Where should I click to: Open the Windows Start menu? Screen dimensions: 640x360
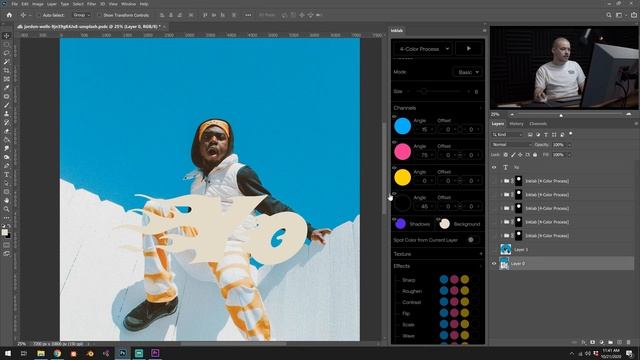coord(8,353)
